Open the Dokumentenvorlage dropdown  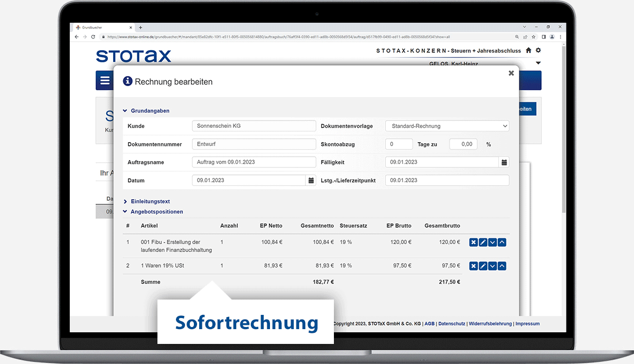446,126
